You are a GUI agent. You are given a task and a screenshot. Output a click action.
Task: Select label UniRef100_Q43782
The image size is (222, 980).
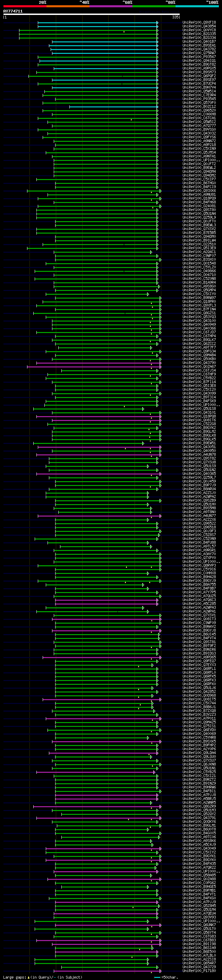point(199,49)
